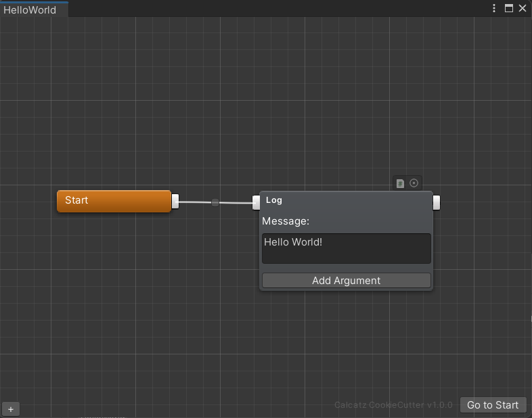Select the Start node's output port

(x=175, y=201)
